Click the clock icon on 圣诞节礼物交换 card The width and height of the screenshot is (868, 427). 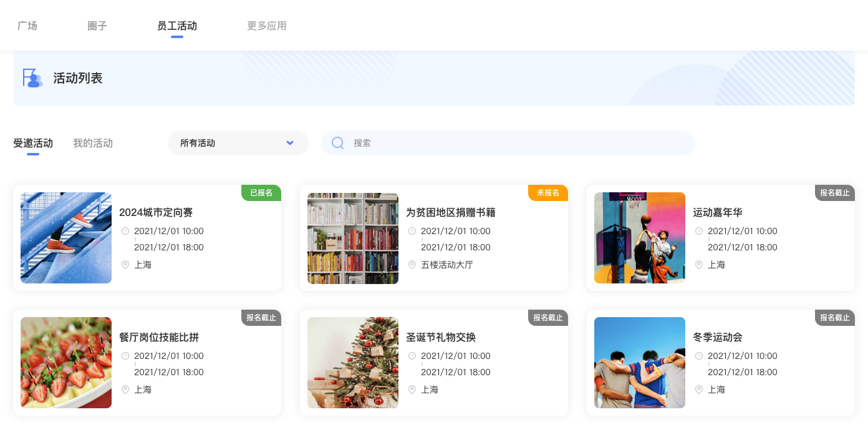click(412, 356)
